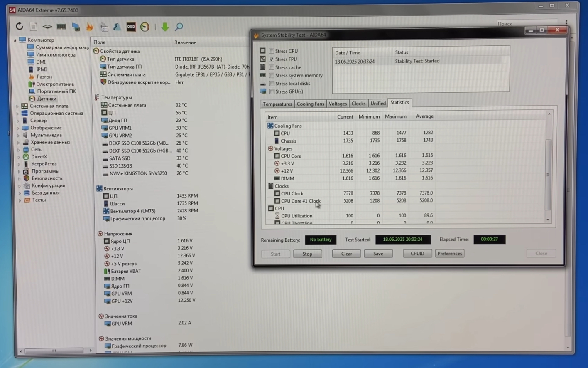Select Электропитание in the left tree

pyautogui.click(x=55, y=84)
